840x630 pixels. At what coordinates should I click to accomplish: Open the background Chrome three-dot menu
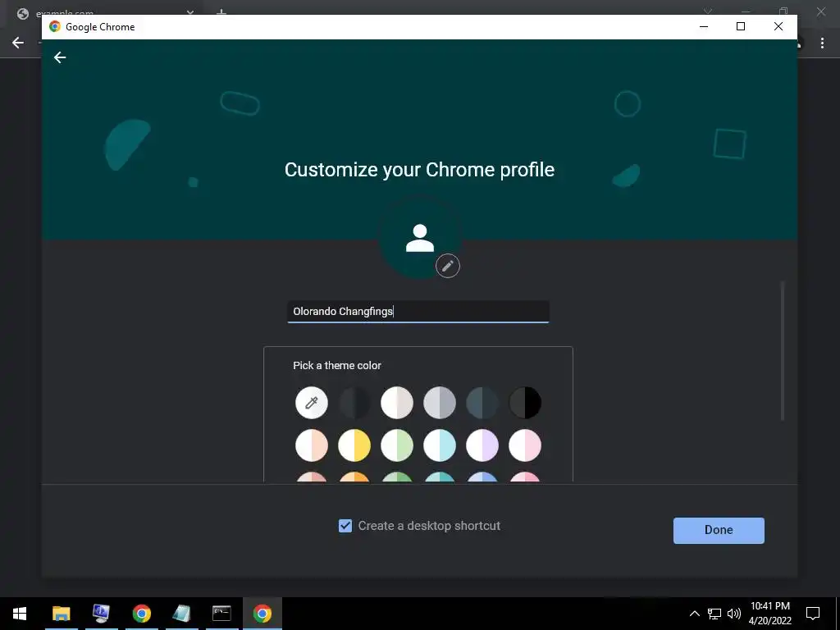822,43
